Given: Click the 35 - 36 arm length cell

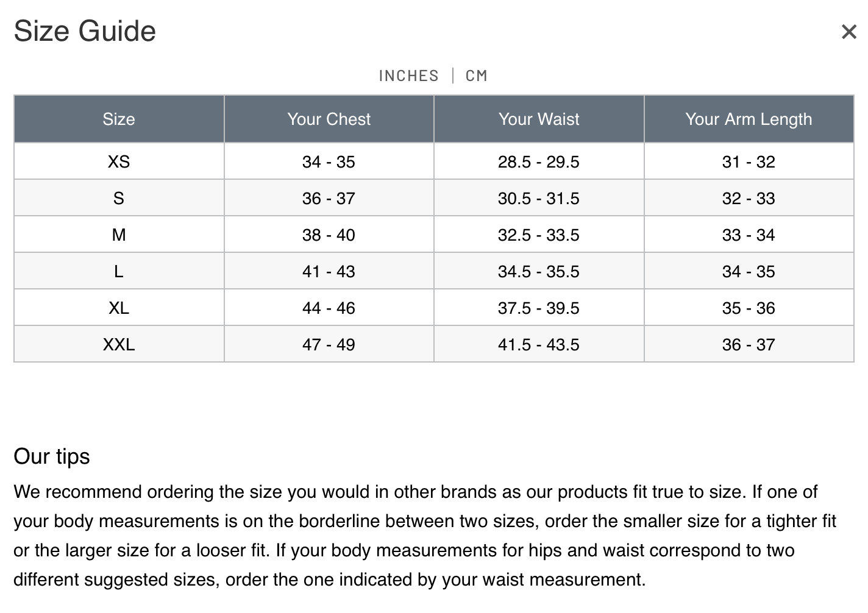Looking at the screenshot, I should 749,308.
